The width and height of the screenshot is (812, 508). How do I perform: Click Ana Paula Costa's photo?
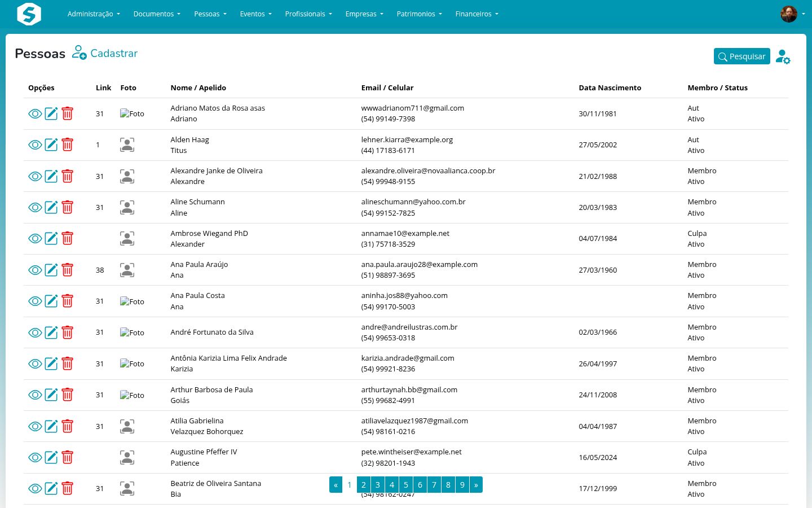coord(132,301)
